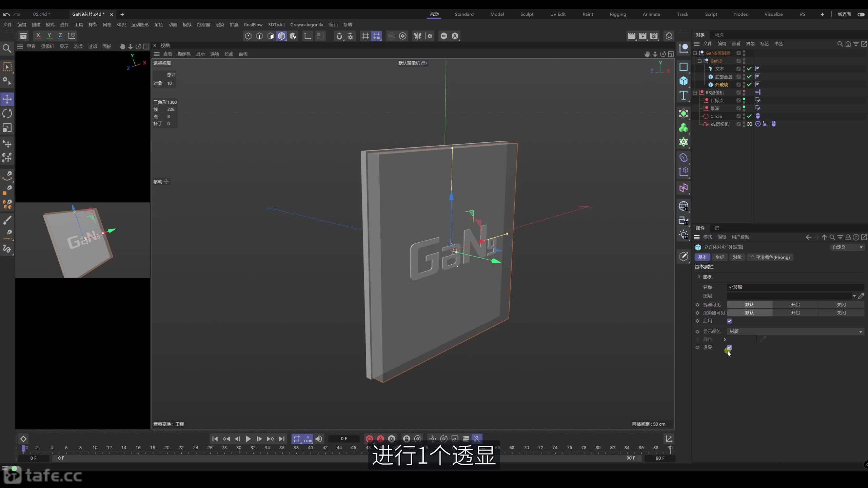Open the 图层 dropdown arrow

pos(854,296)
